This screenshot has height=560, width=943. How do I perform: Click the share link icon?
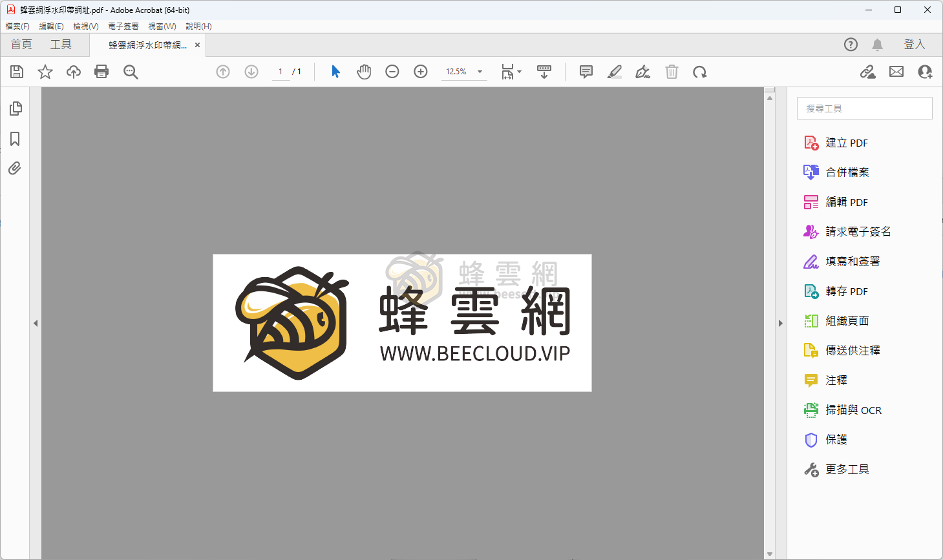868,72
